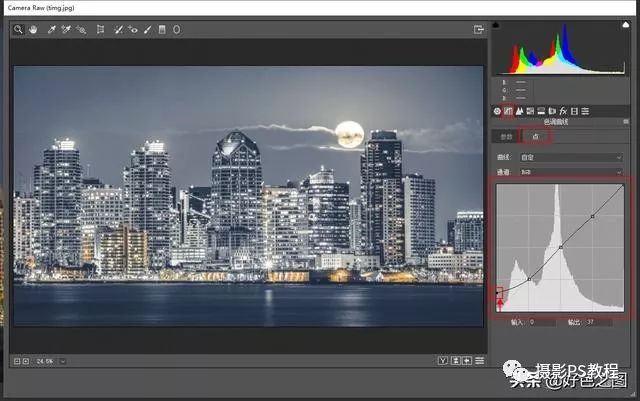Screen dimensions: 640x401
Task: Toggle the before/after Y preview button
Action: pos(443,360)
